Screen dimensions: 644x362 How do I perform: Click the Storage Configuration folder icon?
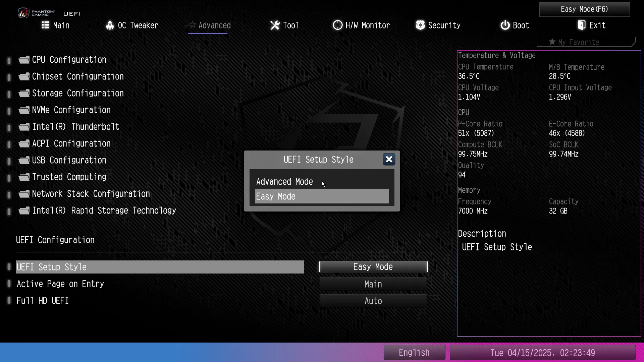pos(24,93)
